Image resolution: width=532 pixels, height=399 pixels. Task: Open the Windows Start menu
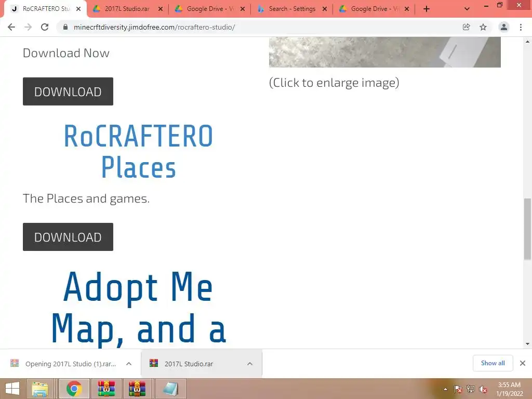[x=12, y=389]
